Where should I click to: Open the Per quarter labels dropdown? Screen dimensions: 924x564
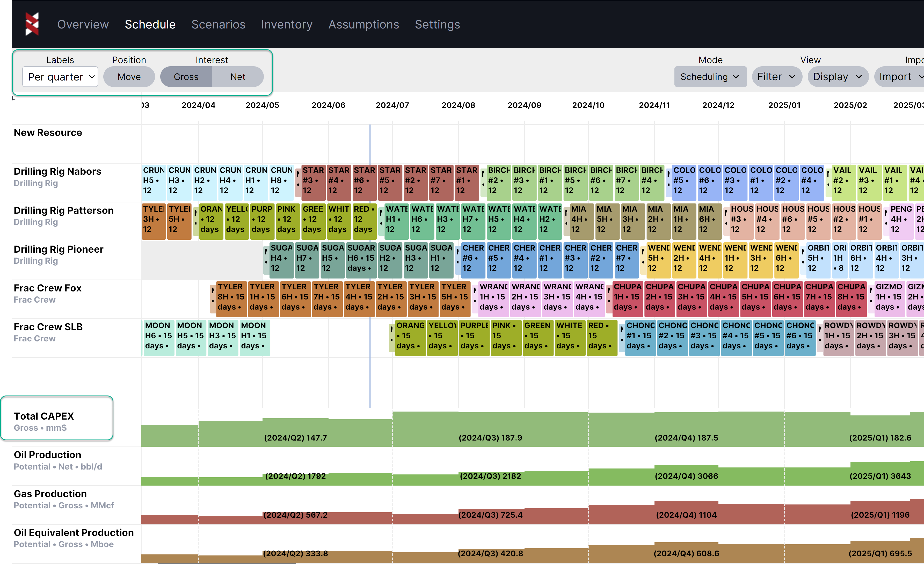point(60,77)
